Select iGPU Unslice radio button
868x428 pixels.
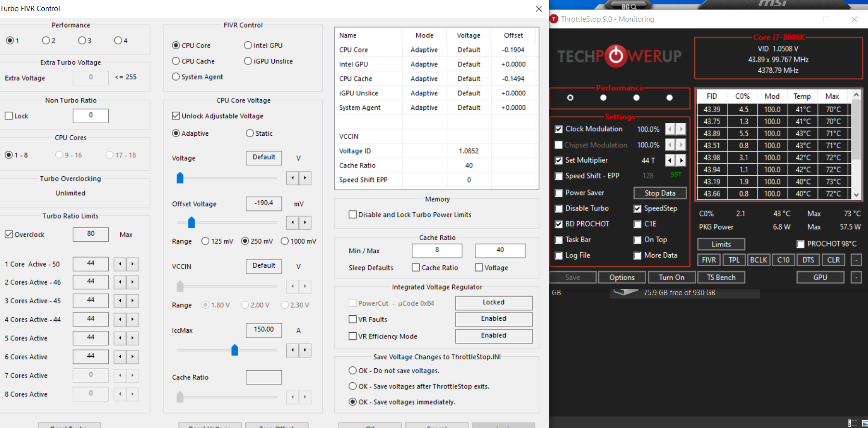248,61
